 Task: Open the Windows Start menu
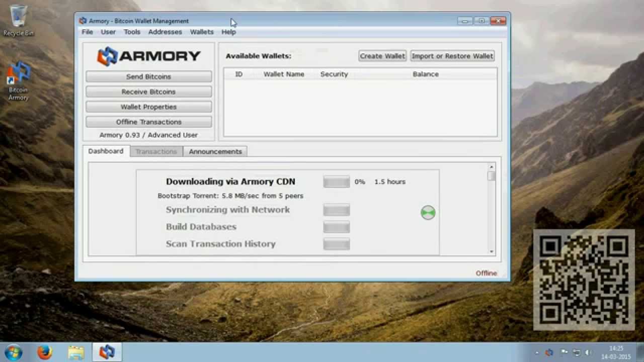[13, 352]
